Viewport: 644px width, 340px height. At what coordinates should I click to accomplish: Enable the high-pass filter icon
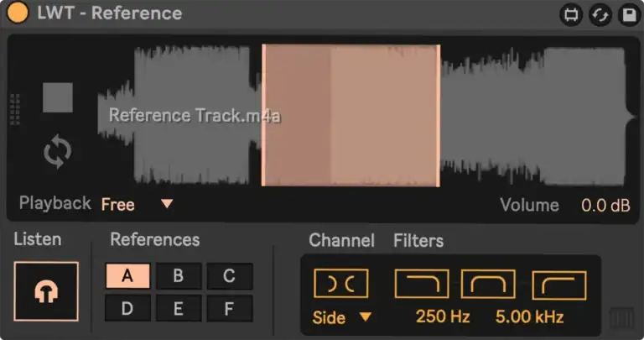(x=559, y=285)
